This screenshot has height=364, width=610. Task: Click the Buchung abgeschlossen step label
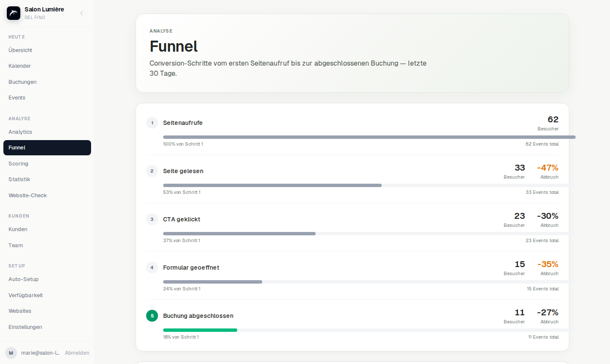198,316
